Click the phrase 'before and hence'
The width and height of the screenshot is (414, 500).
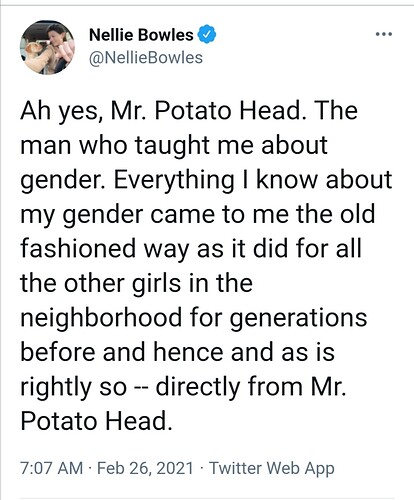tap(122, 352)
